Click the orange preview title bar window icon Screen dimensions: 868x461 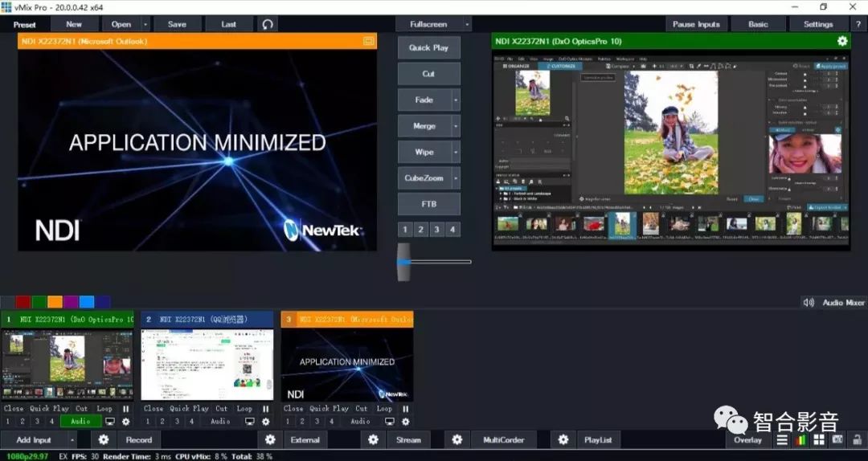click(x=369, y=41)
